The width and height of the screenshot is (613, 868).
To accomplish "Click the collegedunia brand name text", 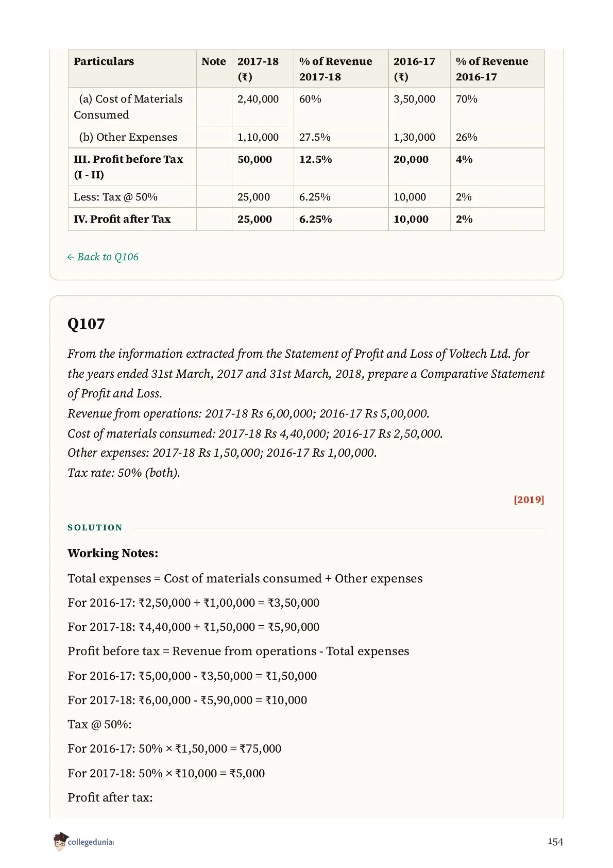I will coord(91,842).
